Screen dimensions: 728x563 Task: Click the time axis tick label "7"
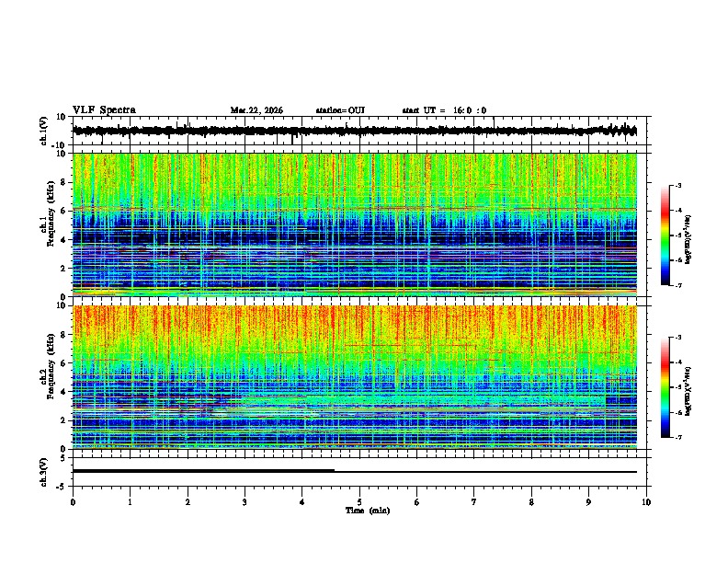pos(474,502)
